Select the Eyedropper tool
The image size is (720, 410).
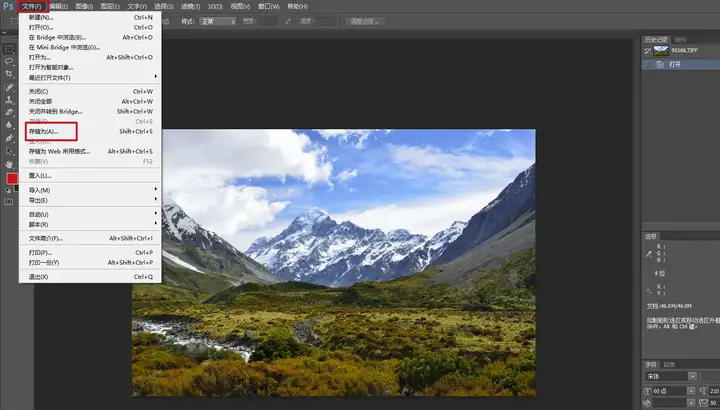coord(9,87)
